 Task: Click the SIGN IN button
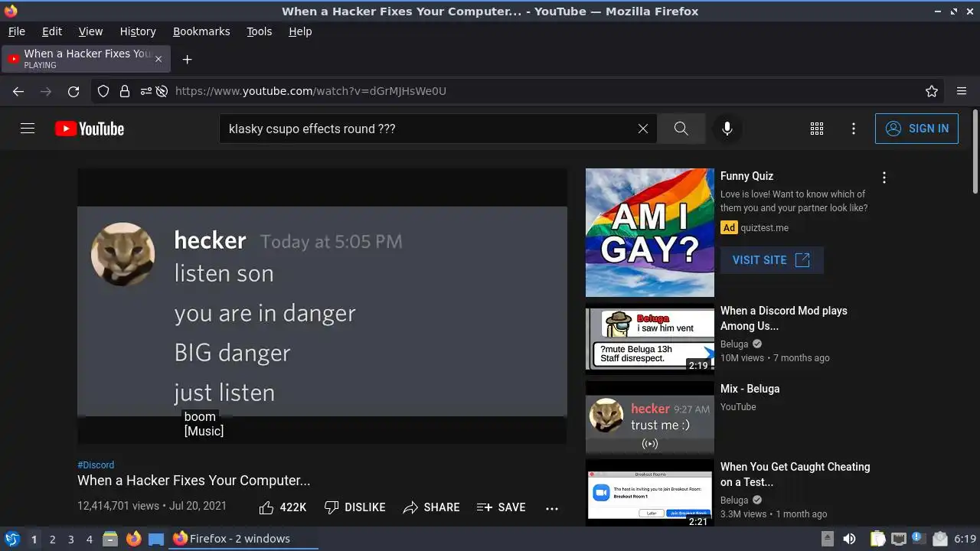(916, 129)
